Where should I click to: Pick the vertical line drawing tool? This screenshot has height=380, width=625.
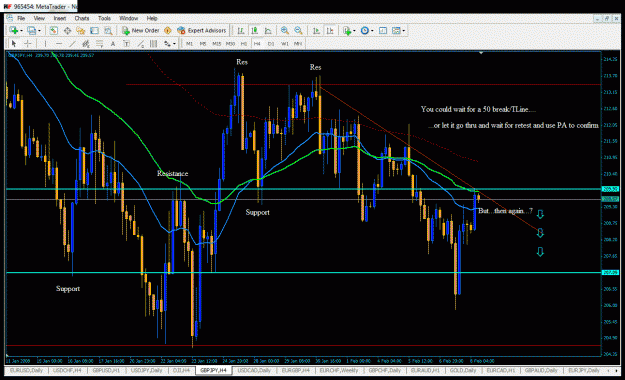(x=45, y=43)
